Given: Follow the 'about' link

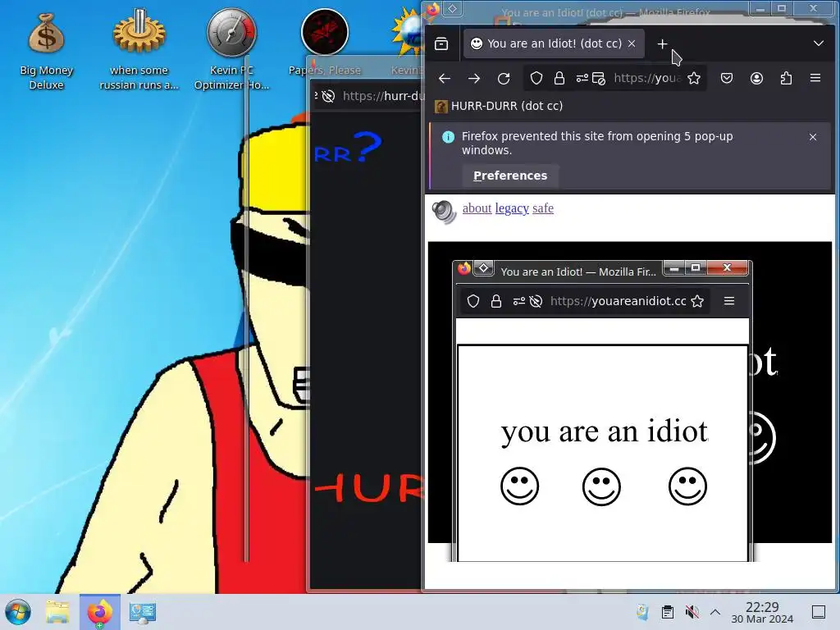Looking at the screenshot, I should (x=477, y=208).
